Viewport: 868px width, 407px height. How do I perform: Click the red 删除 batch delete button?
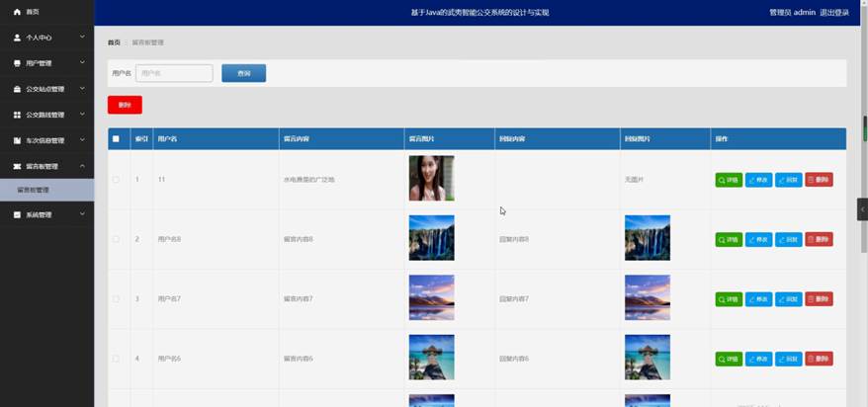(x=125, y=105)
